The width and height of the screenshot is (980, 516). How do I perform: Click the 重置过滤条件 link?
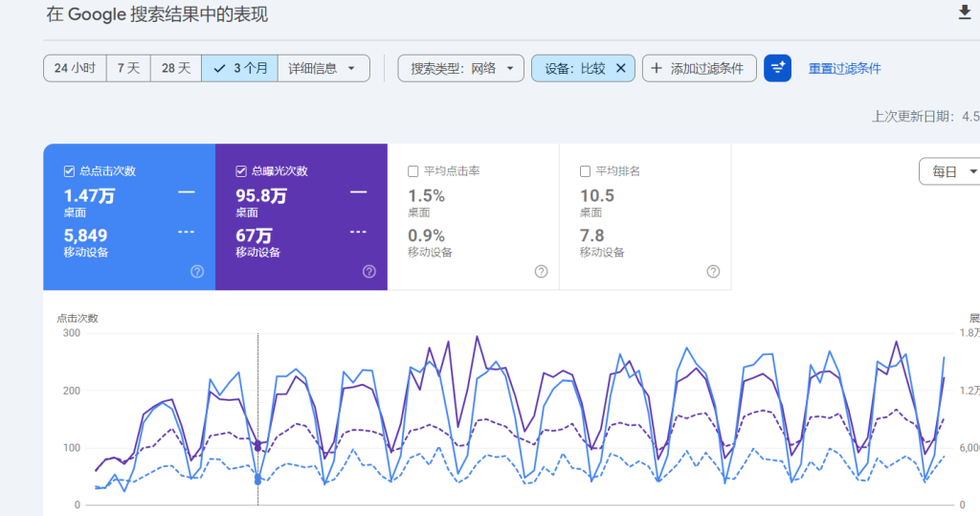(844, 69)
